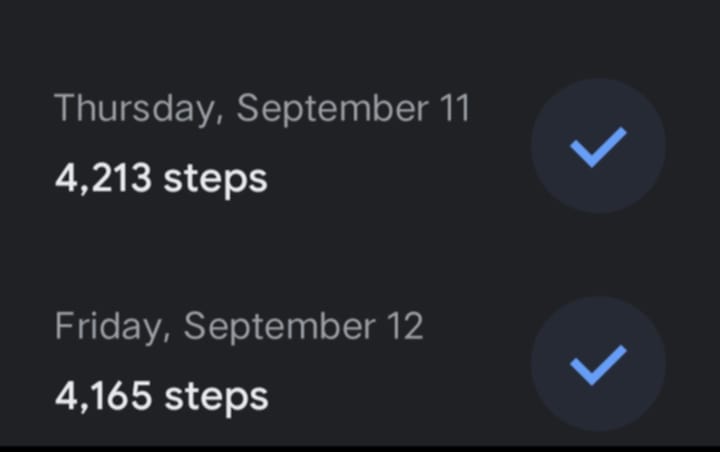Select the 4,213 steps count
720x452 pixels.
click(161, 180)
